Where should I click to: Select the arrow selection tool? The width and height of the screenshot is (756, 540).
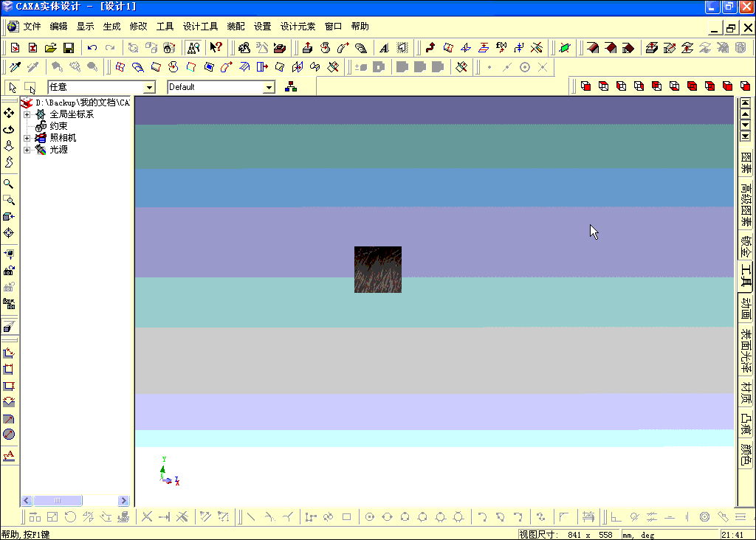pos(13,88)
